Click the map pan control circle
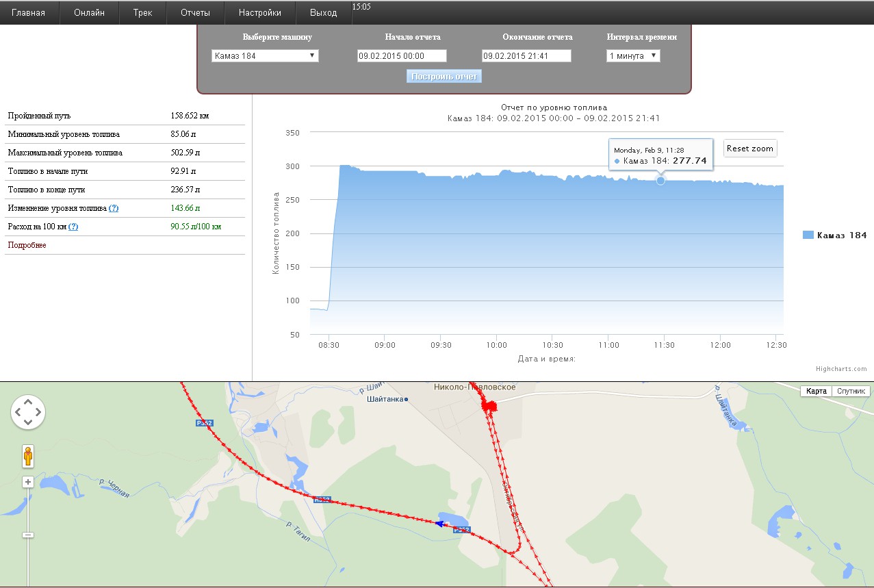 coord(28,412)
